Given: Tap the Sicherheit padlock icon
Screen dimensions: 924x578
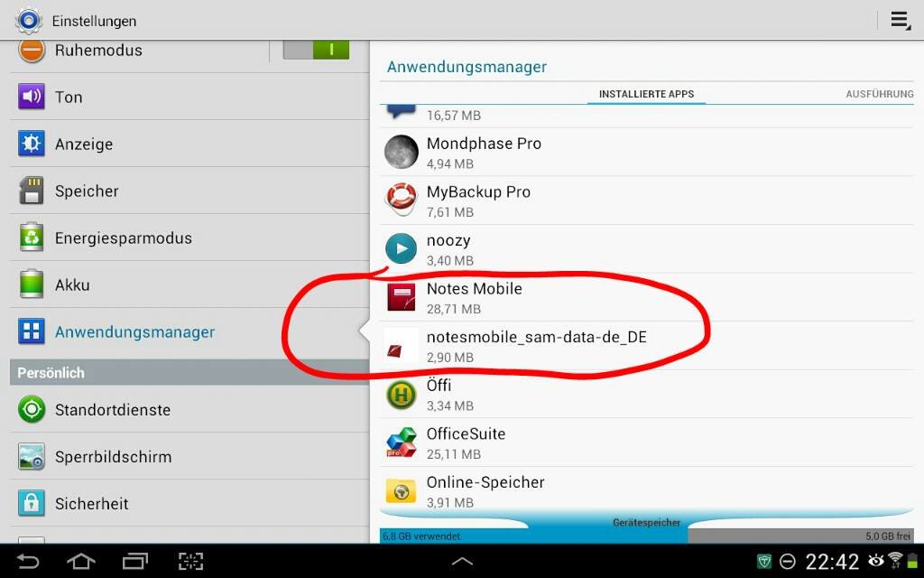Looking at the screenshot, I should tap(32, 503).
